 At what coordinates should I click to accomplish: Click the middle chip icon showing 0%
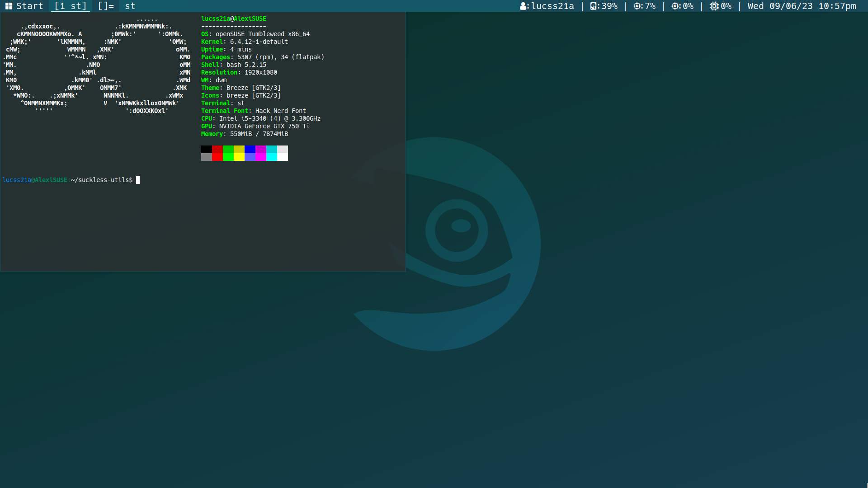click(x=675, y=6)
